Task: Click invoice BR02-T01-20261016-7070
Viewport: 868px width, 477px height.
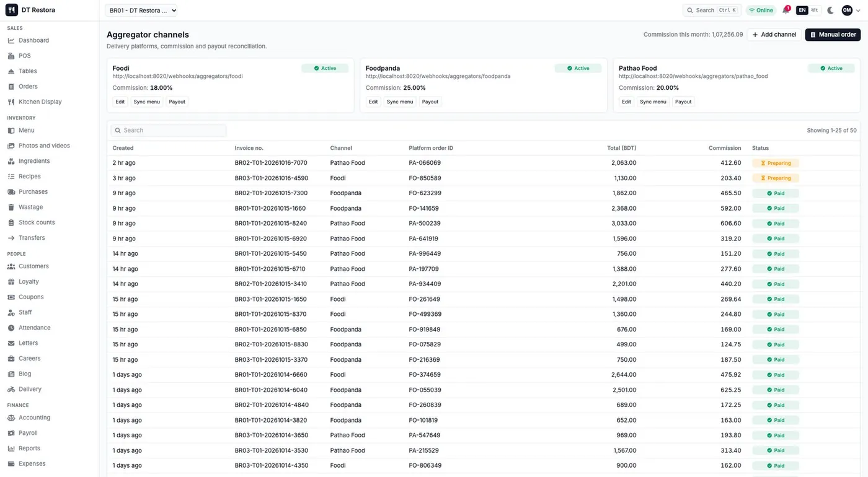Action: click(271, 163)
